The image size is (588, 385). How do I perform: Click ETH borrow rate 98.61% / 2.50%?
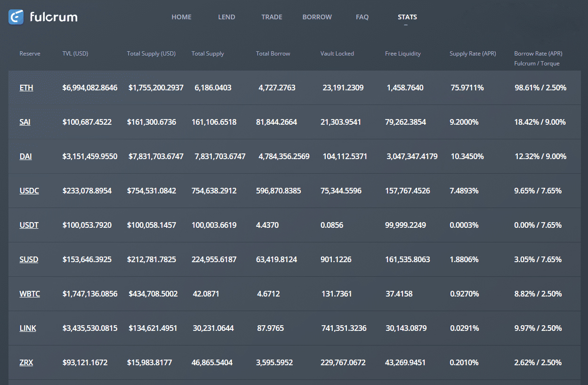540,88
